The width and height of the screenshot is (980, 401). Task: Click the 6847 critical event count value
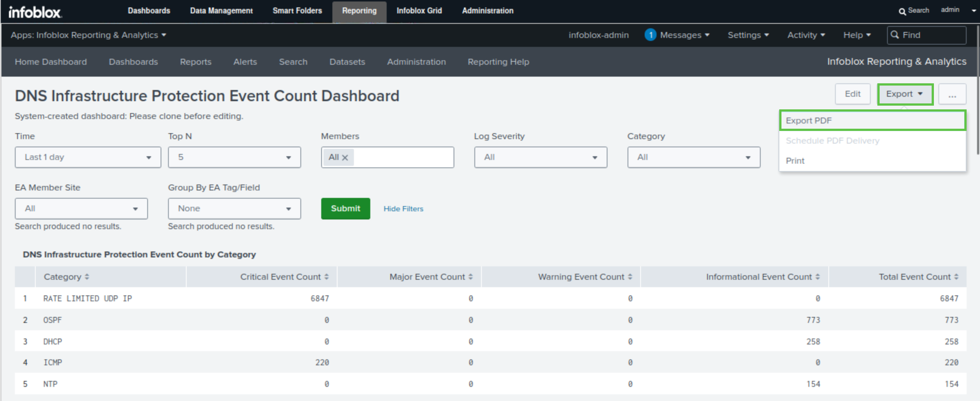tap(320, 299)
